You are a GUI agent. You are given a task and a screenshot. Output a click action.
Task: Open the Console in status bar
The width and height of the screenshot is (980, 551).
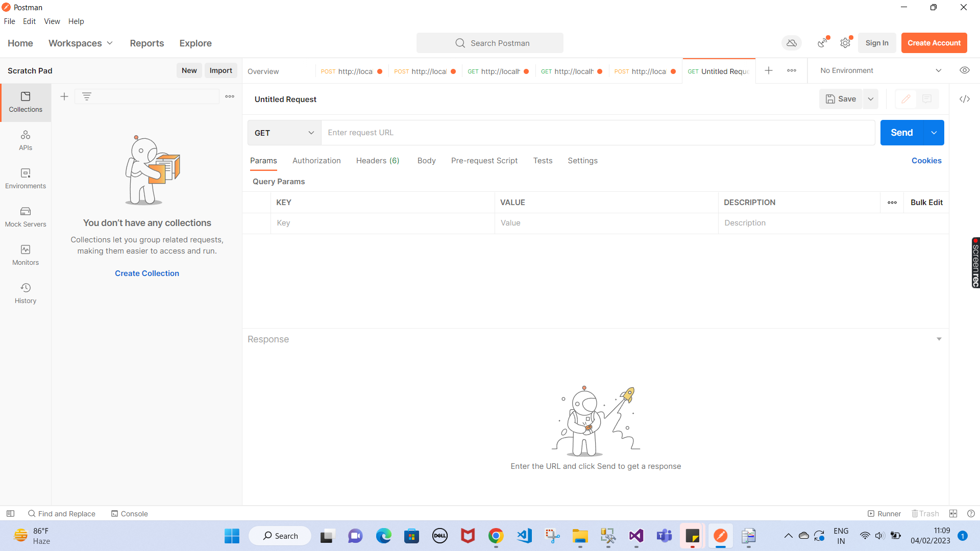[129, 514]
